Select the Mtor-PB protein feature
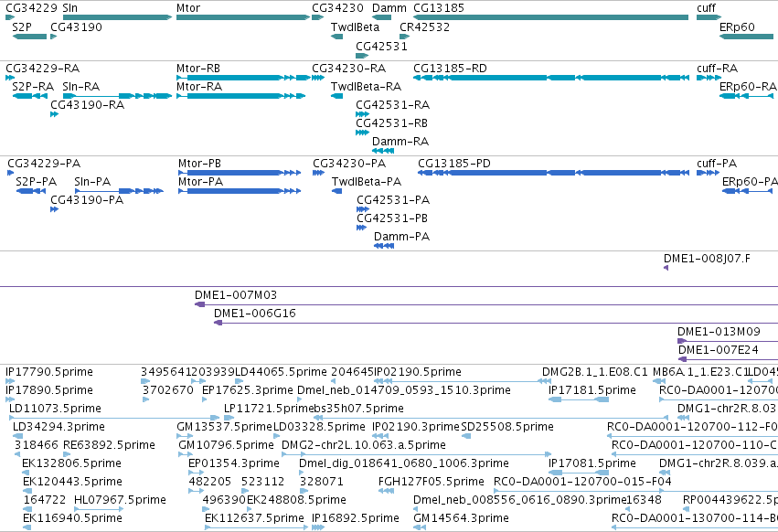The height and width of the screenshot is (532, 778). point(240,173)
